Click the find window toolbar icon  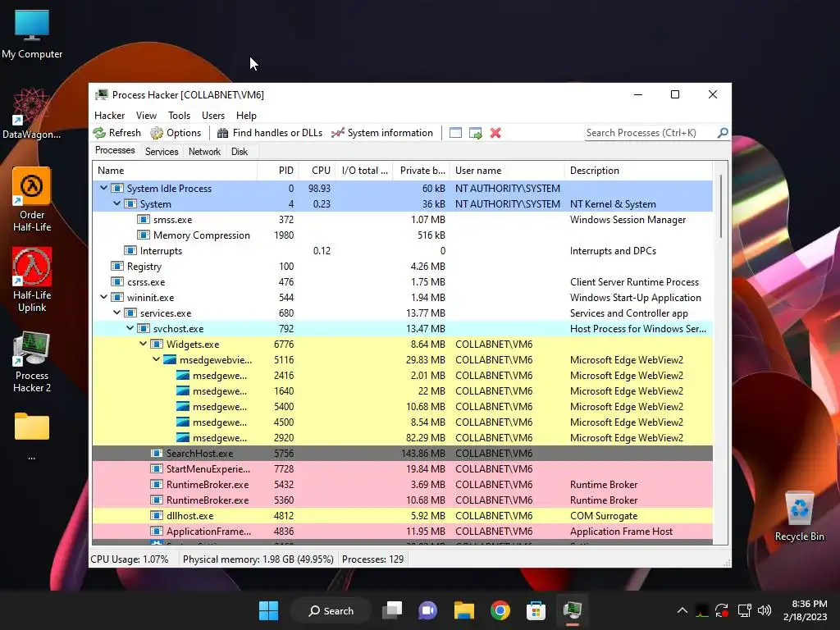coord(455,133)
